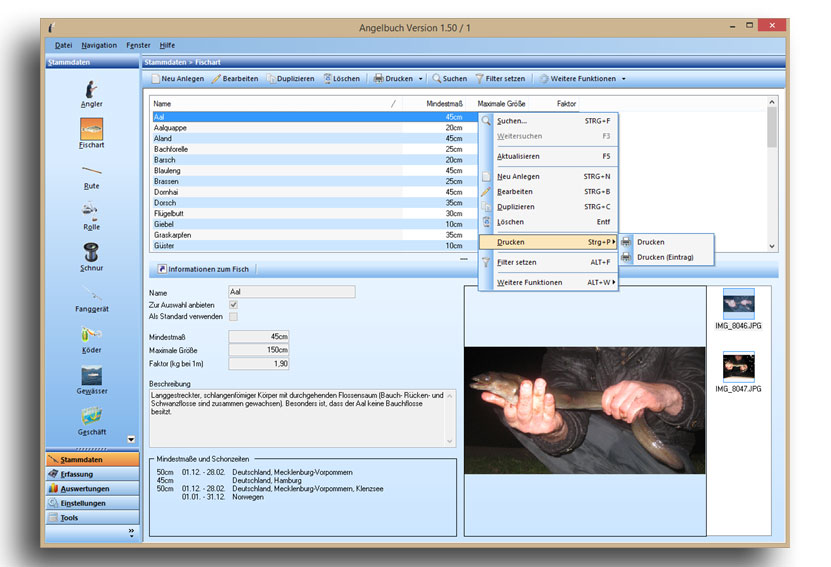Select the IMG_8047.JPG thumbnail
Screen dimensions: 831x567
tap(739, 367)
